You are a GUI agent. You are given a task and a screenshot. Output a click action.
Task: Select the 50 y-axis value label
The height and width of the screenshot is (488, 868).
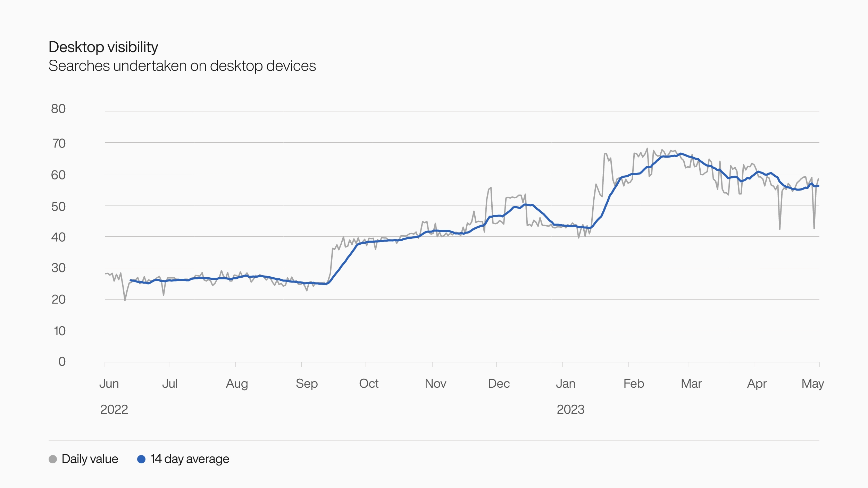(58, 207)
